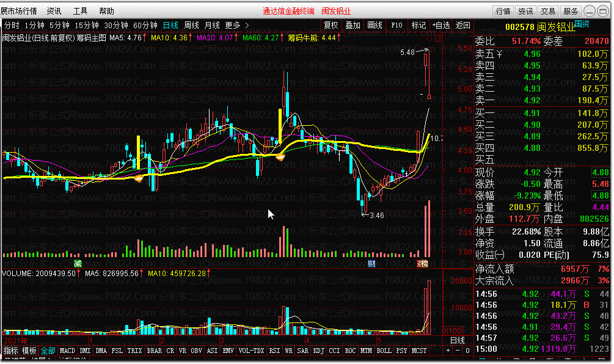Add stock via +自选 button

pos(441,26)
